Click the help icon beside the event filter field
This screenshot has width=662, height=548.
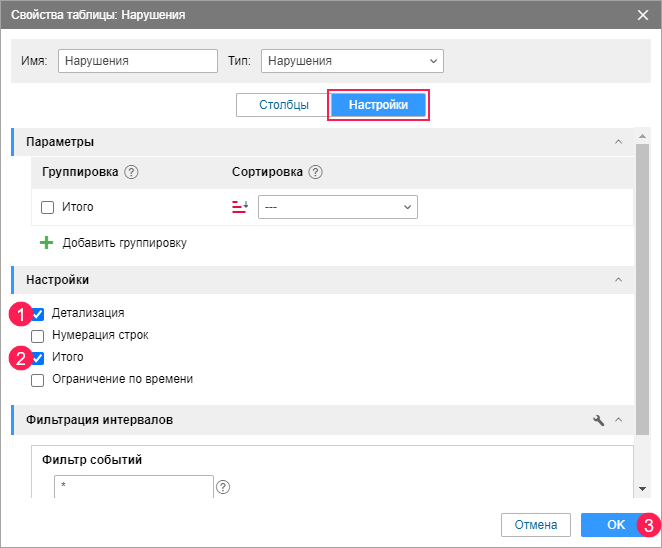tap(223, 487)
